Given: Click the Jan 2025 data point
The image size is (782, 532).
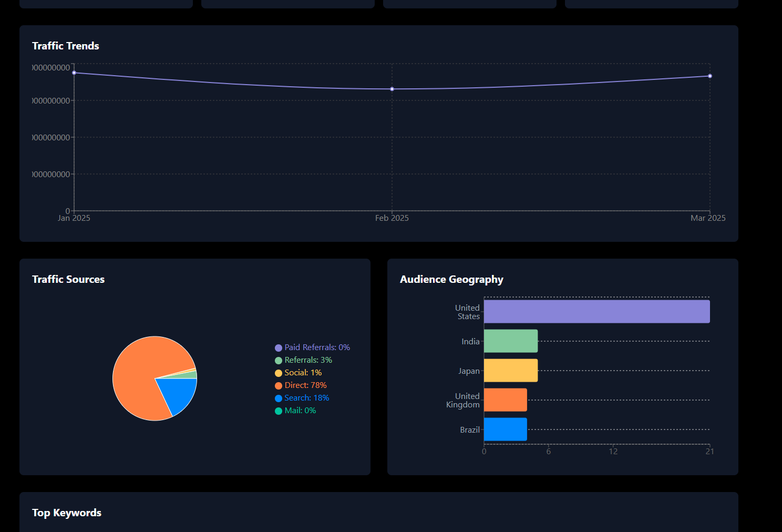Looking at the screenshot, I should [74, 73].
